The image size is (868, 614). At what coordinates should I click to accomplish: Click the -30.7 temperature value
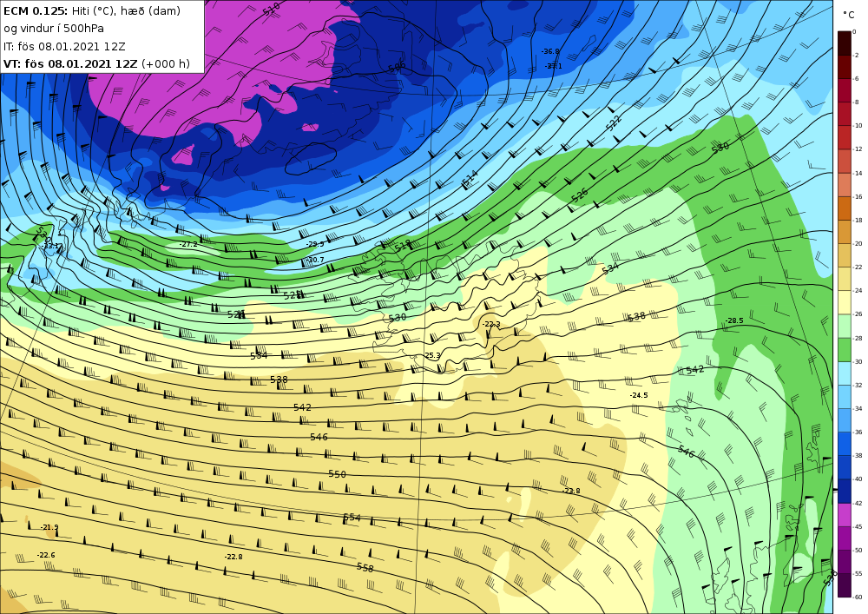coord(315,260)
